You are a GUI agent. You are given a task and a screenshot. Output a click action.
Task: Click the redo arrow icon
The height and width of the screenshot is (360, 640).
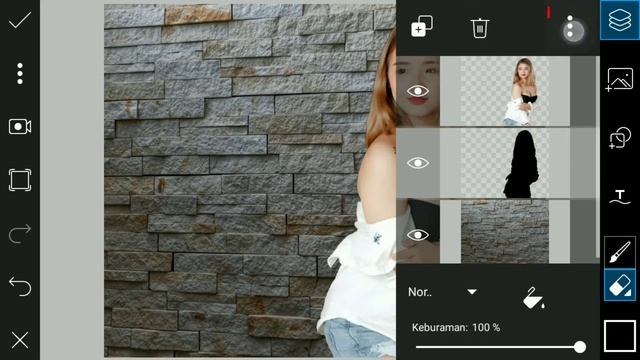(x=20, y=233)
